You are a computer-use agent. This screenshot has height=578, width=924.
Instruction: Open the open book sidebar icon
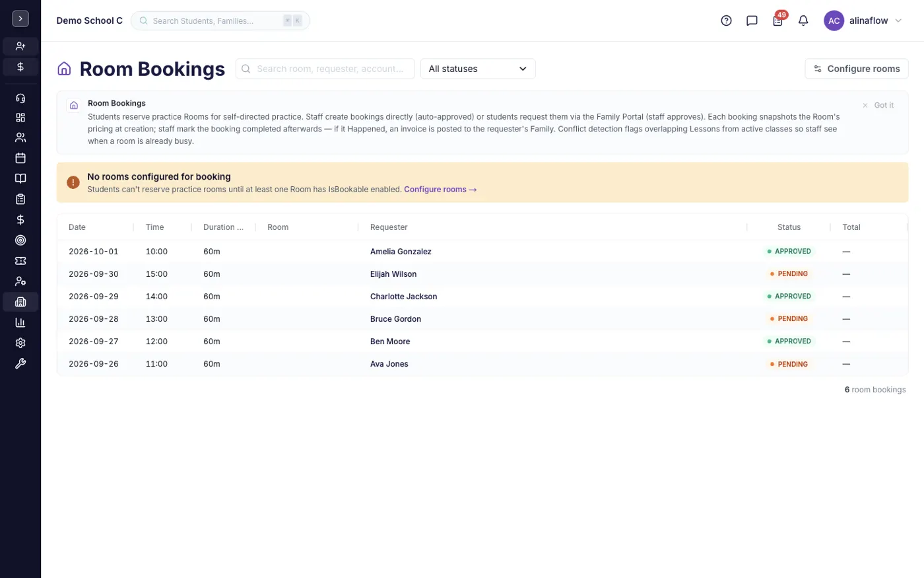(20, 178)
